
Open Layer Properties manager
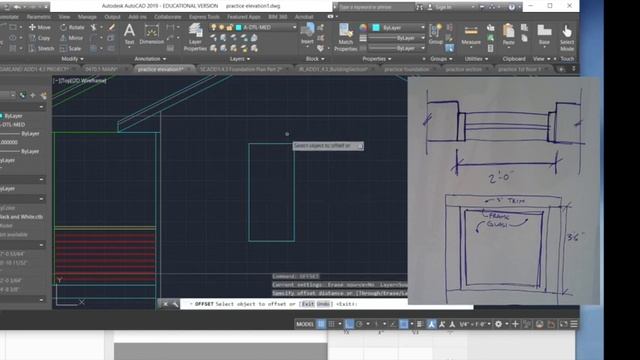click(195, 37)
